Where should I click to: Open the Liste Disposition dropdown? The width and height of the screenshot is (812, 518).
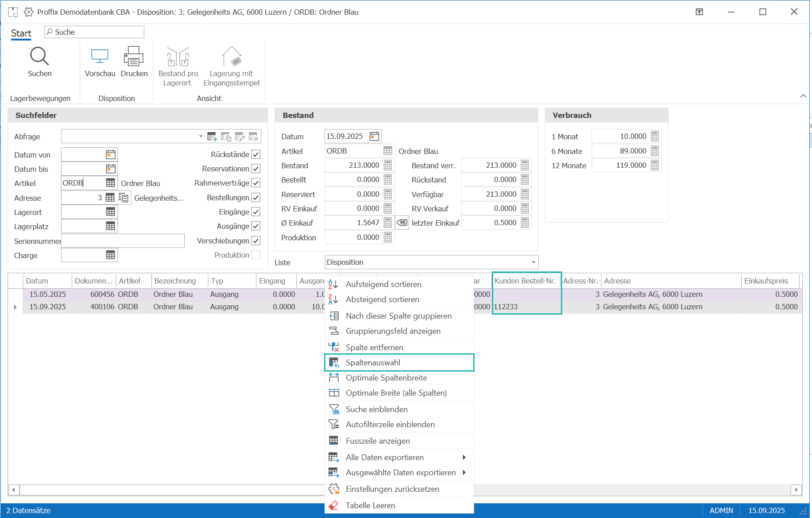(x=533, y=262)
